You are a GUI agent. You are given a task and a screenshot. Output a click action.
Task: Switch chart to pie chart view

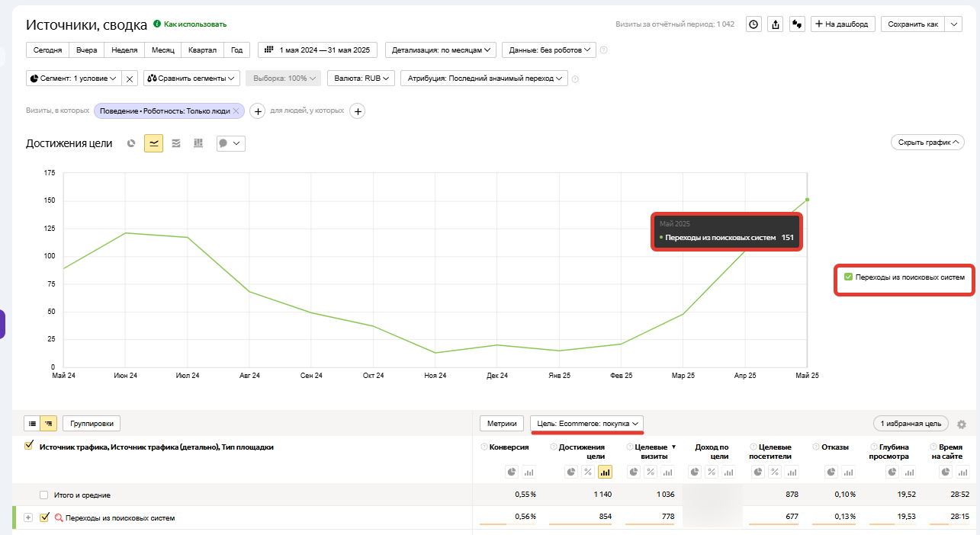(131, 143)
